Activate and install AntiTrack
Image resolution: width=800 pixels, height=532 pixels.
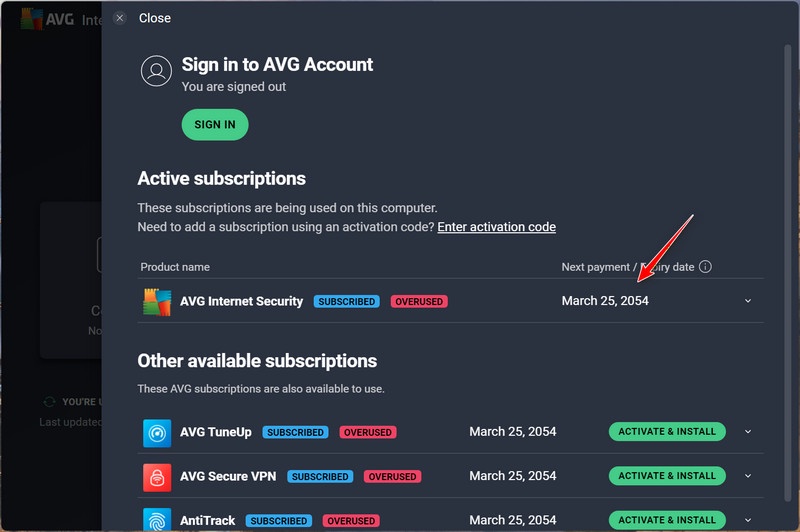[x=667, y=520]
